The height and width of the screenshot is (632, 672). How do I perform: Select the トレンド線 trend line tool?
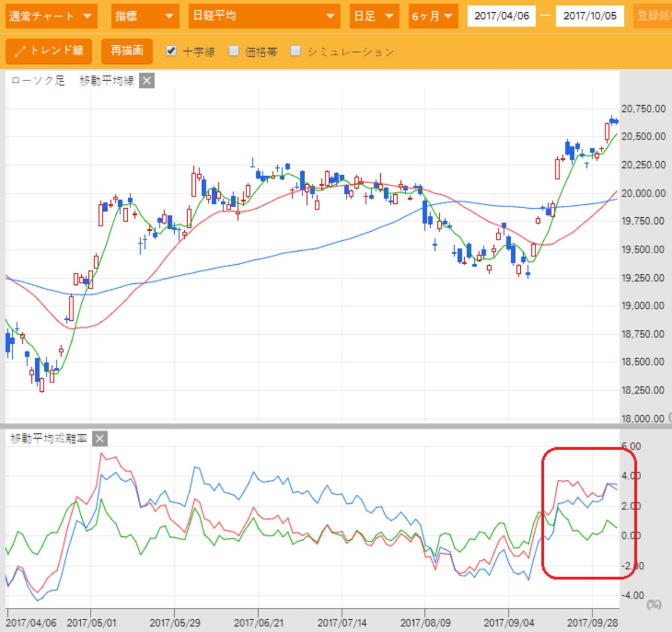click(49, 52)
